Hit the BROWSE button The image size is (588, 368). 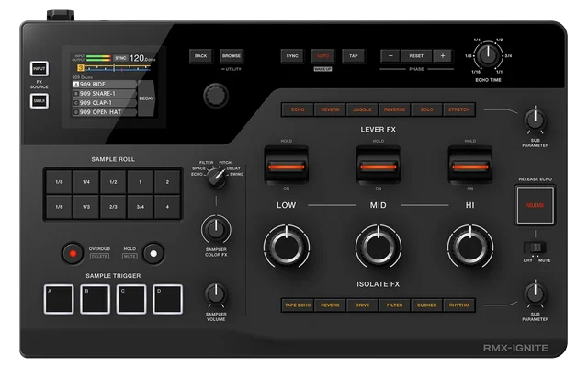pos(232,56)
